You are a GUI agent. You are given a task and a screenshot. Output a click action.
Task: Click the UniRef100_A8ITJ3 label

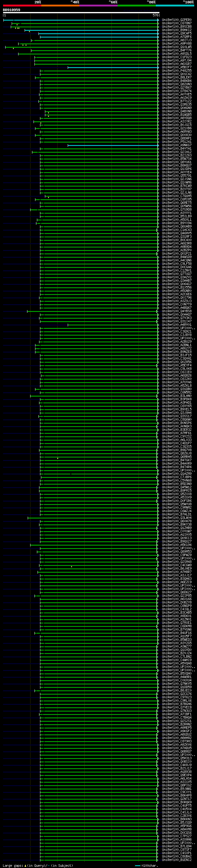pyautogui.click(x=177, y=40)
